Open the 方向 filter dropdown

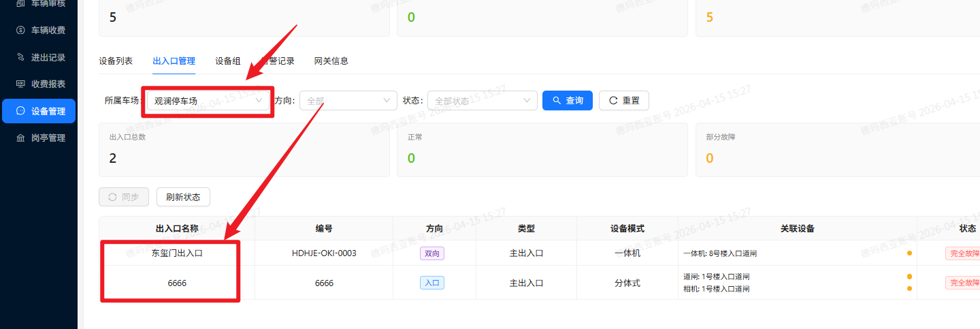coord(348,100)
